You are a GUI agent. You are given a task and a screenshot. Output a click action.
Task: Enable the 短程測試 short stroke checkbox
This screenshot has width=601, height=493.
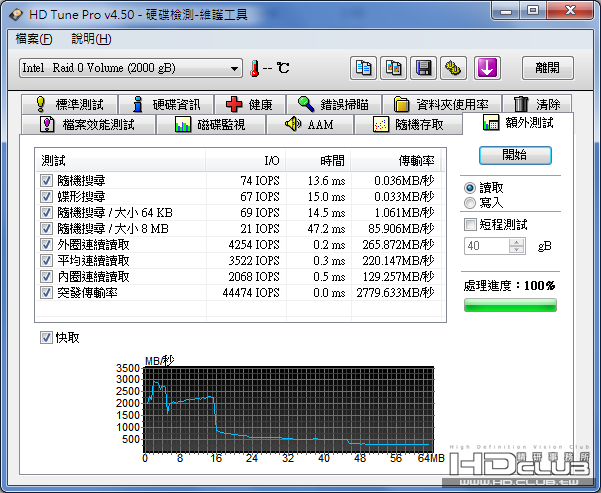(470, 224)
